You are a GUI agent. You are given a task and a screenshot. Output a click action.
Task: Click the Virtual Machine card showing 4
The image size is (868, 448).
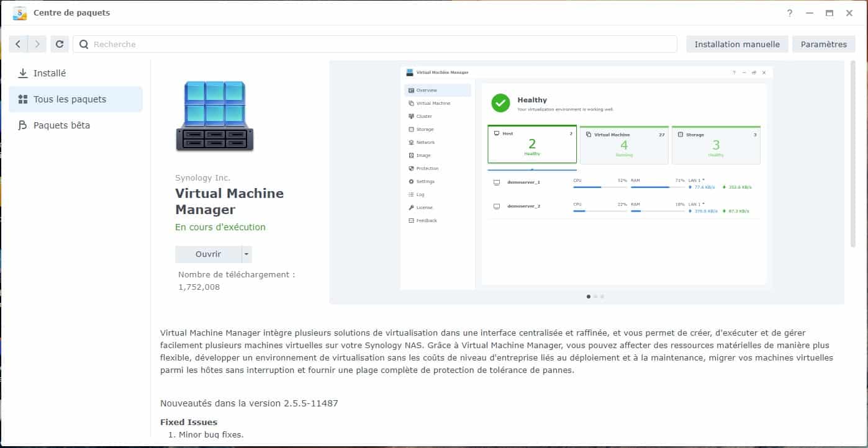click(x=624, y=145)
